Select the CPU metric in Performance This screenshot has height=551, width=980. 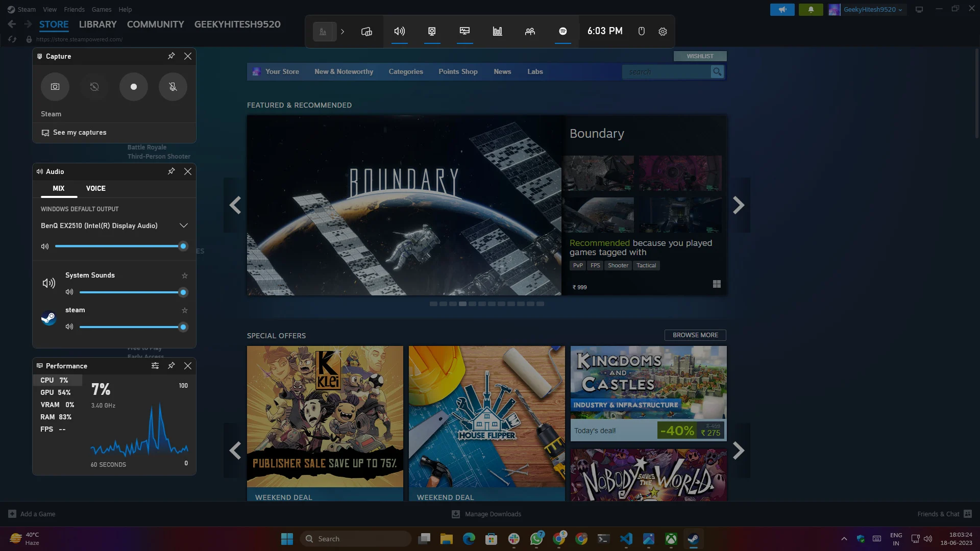click(57, 381)
